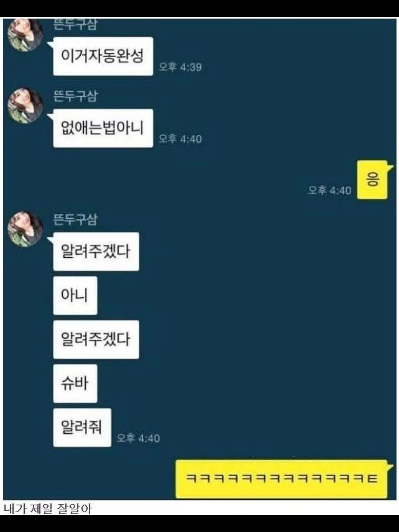This screenshot has width=399, height=532.
Task: Click the caption 내가 제일 잘알아
Action: click(48, 509)
